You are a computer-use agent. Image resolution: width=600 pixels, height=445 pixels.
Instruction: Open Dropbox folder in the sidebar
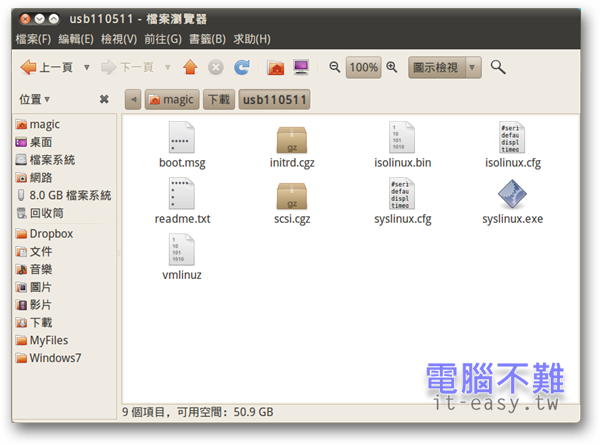tap(50, 234)
